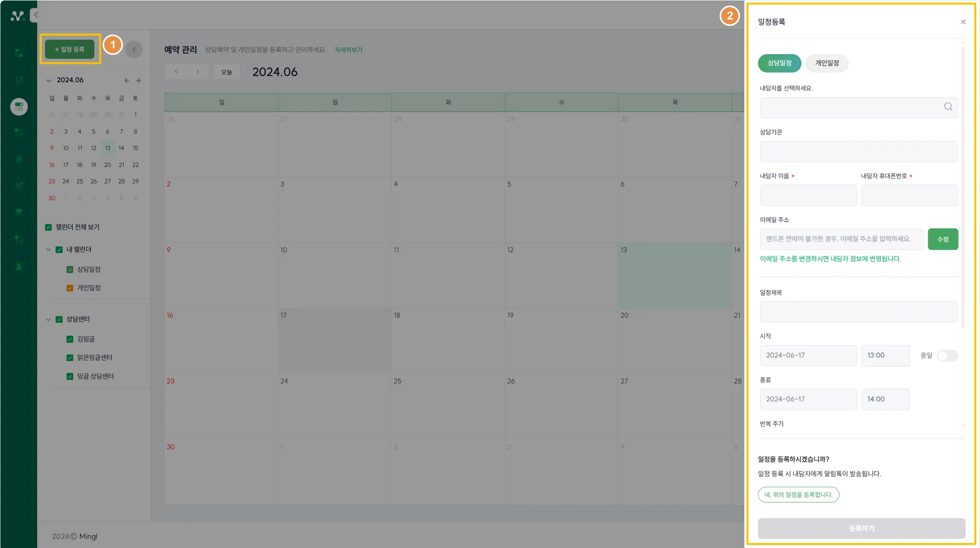Click the active toggle-shaped sidebar icon
The image size is (980, 548).
19,106
